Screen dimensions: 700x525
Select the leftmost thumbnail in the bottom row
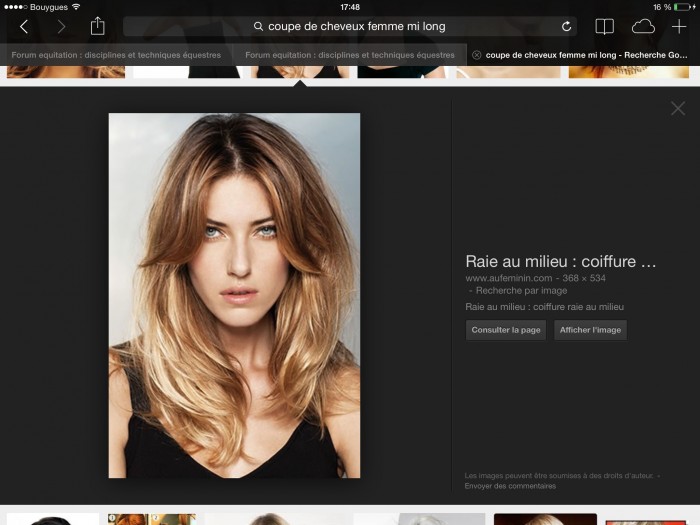point(52,519)
